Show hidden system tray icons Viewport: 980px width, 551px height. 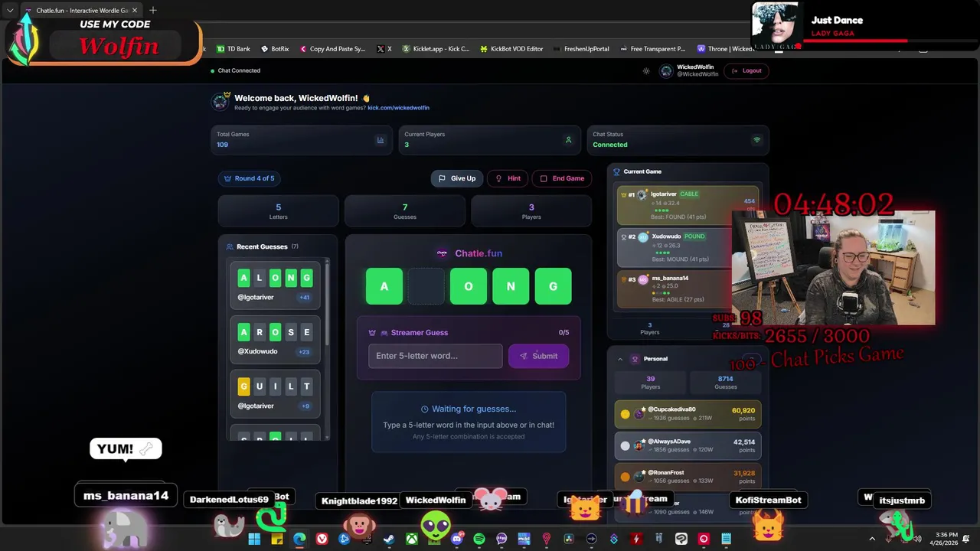[x=872, y=539]
